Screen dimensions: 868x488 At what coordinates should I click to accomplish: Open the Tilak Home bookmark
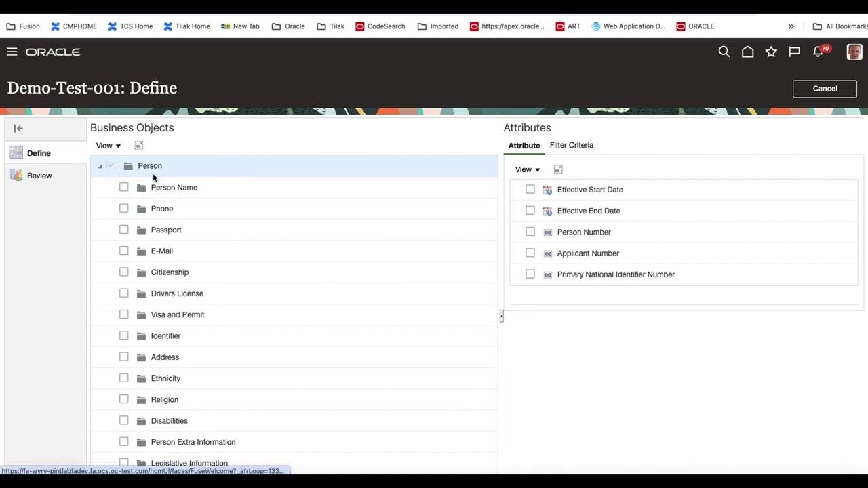pos(186,26)
